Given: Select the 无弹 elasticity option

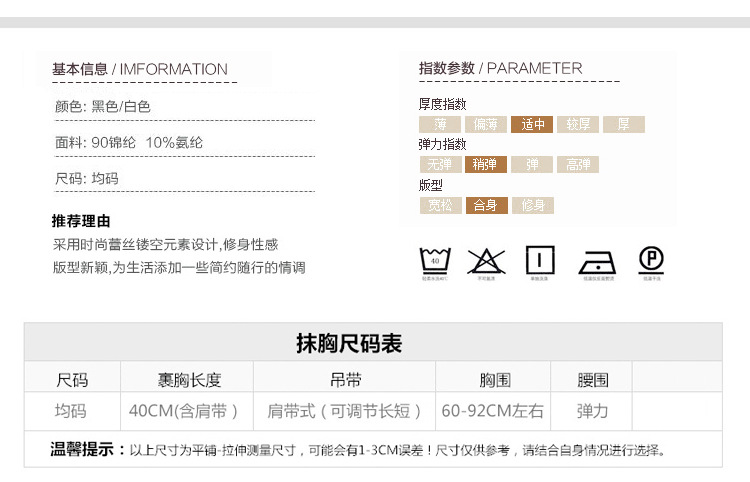Looking at the screenshot, I should click(440, 165).
